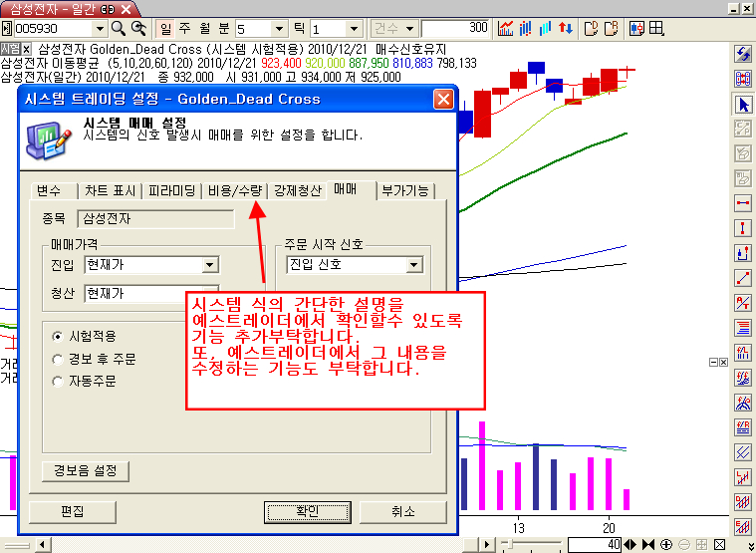Click the magnifier search icon beside stock code
The image size is (756, 553).
tap(119, 28)
